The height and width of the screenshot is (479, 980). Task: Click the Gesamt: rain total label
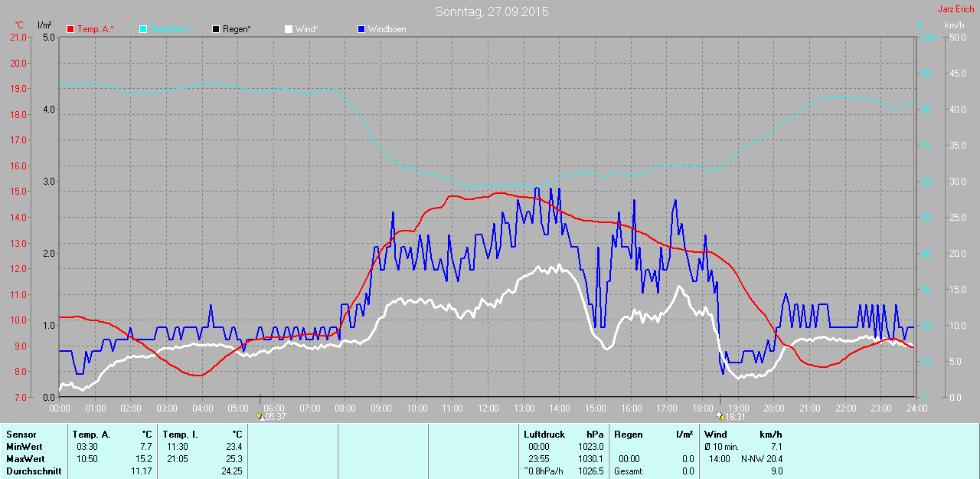(629, 471)
